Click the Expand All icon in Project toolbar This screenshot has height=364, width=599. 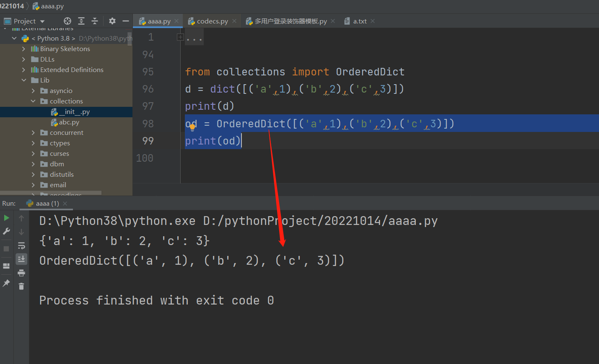[81, 21]
